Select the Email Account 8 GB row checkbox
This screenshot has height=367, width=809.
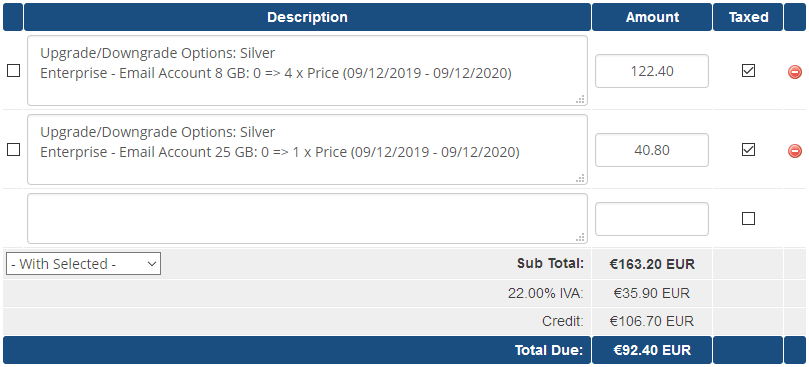[x=13, y=71]
